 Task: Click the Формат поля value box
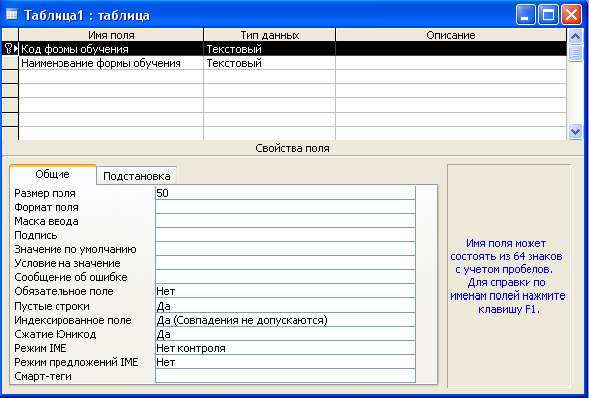click(285, 207)
